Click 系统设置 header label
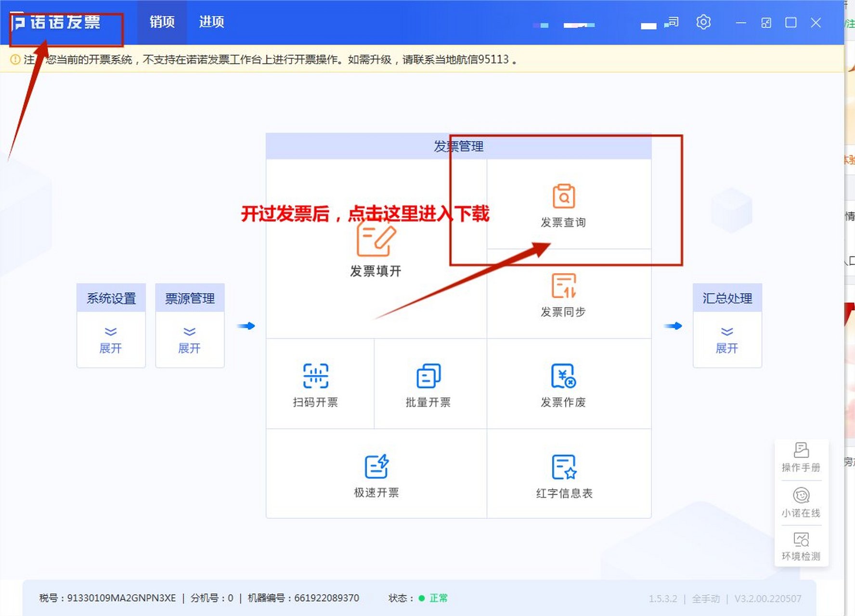This screenshot has width=855, height=616. click(111, 298)
